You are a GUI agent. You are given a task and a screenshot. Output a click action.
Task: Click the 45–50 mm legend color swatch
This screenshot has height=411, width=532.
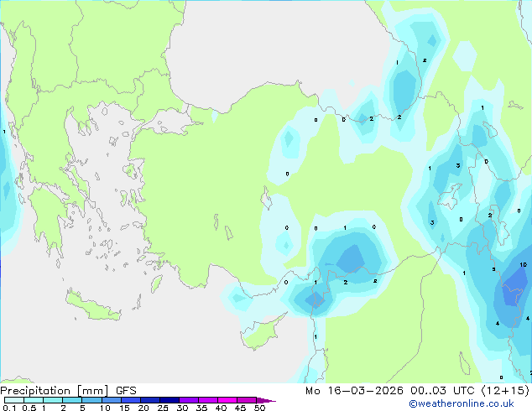coord(247,400)
